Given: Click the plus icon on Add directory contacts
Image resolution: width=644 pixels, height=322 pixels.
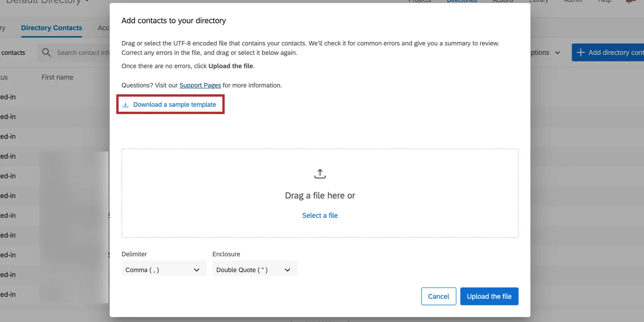Looking at the screenshot, I should pos(580,53).
